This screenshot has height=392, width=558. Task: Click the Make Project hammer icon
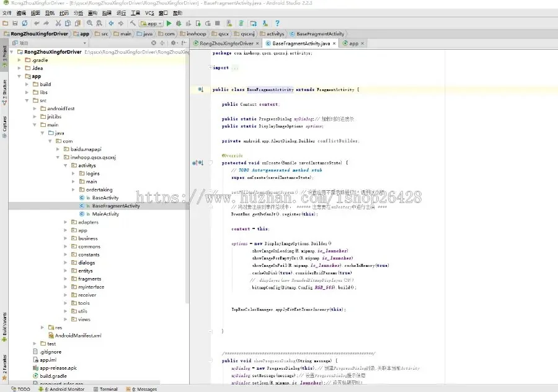tap(133, 23)
